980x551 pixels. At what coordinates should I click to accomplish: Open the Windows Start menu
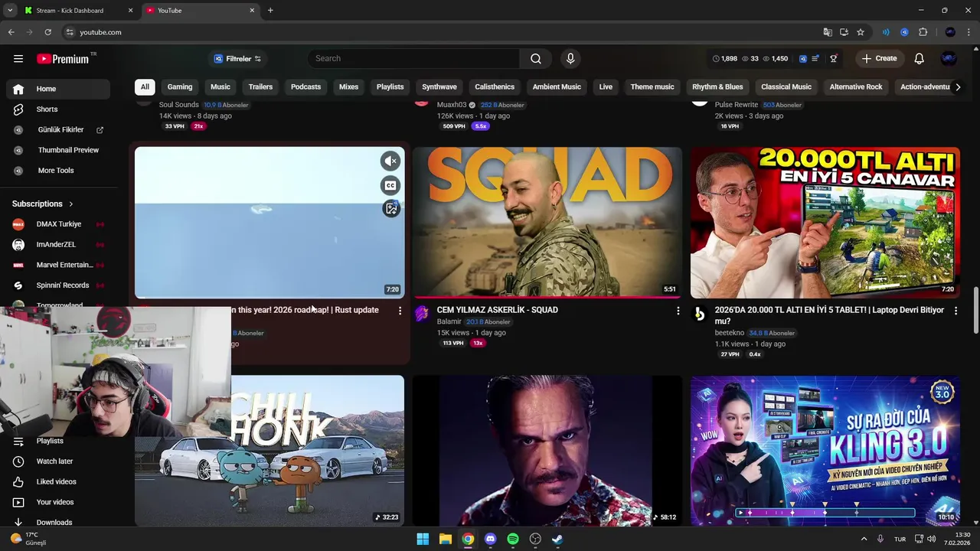click(x=423, y=539)
